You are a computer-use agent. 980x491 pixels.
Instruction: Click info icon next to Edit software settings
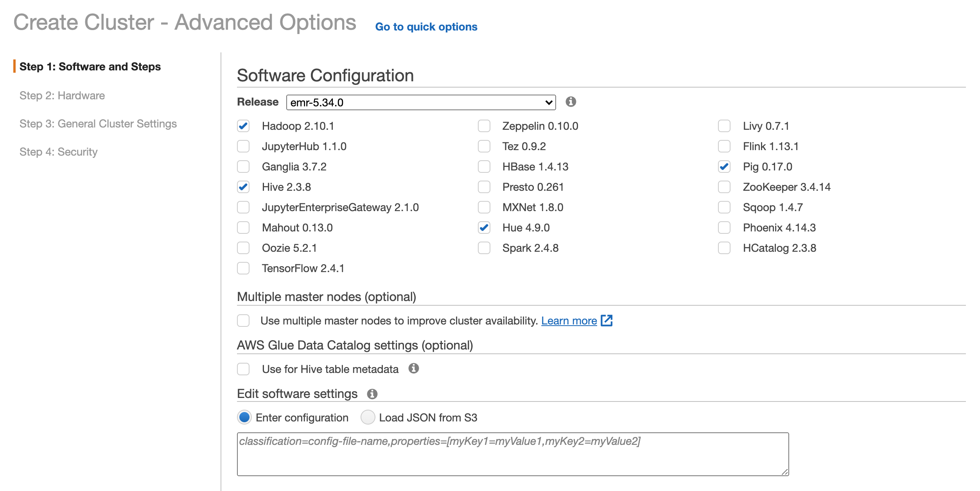[x=372, y=394]
